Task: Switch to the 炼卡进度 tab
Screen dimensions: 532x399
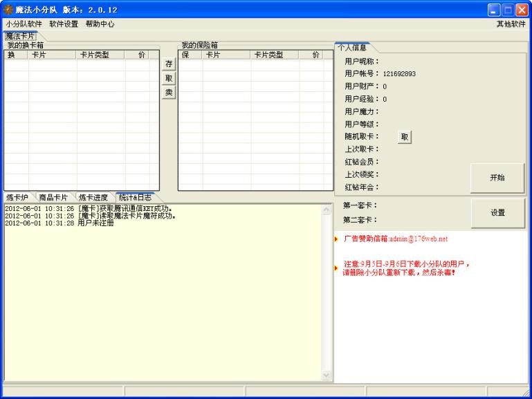Action: coord(93,197)
